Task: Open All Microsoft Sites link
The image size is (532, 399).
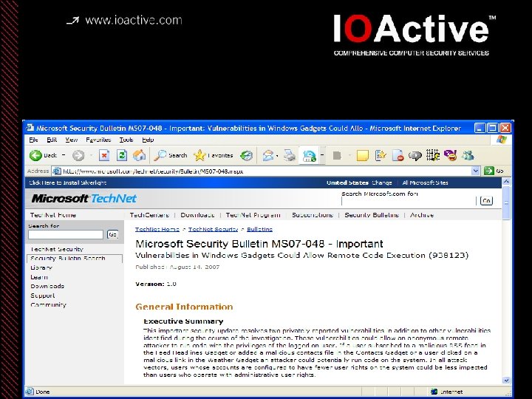Action: click(x=425, y=183)
